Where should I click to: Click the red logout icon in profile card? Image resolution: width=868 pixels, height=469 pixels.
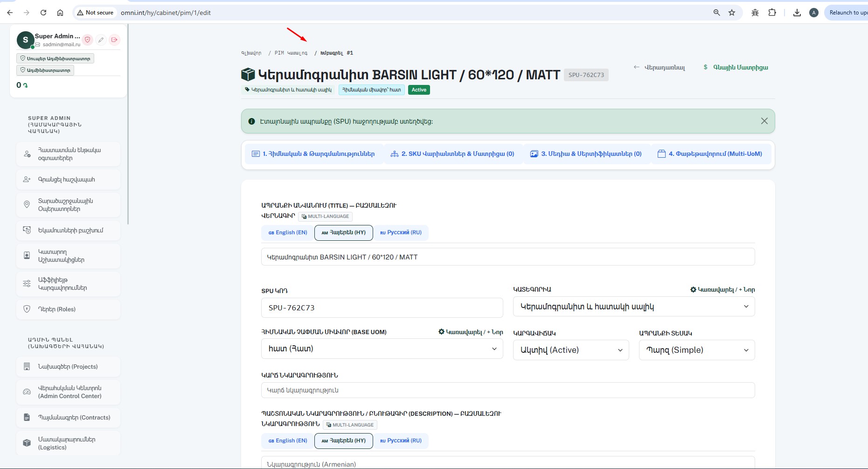114,40
